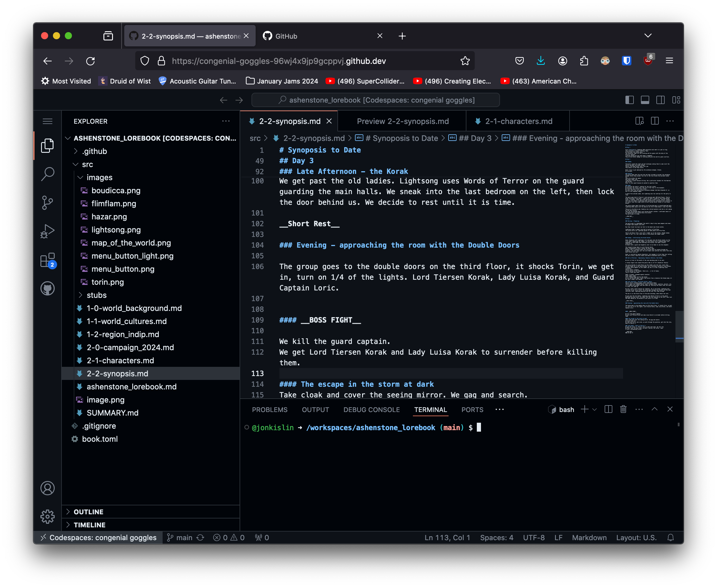Open Druid of Wist bookmark

(x=125, y=81)
